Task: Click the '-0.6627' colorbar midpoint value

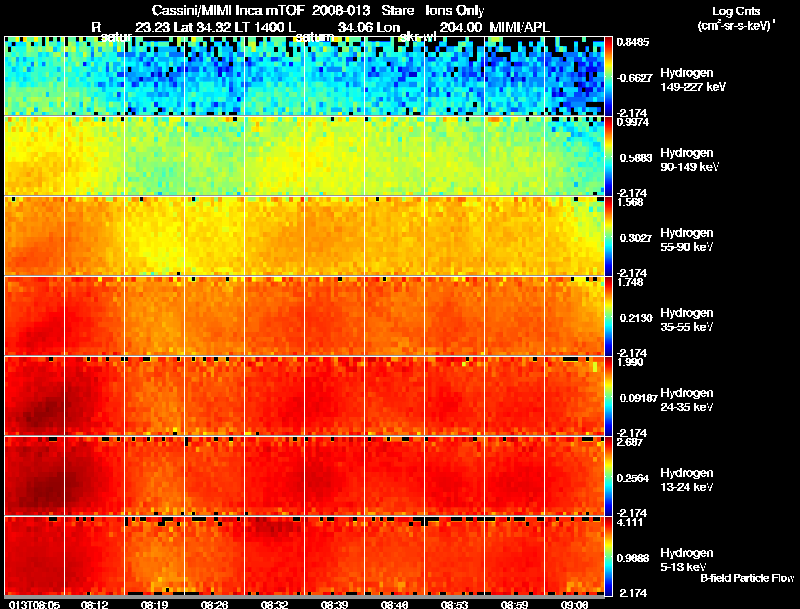Action: point(634,78)
